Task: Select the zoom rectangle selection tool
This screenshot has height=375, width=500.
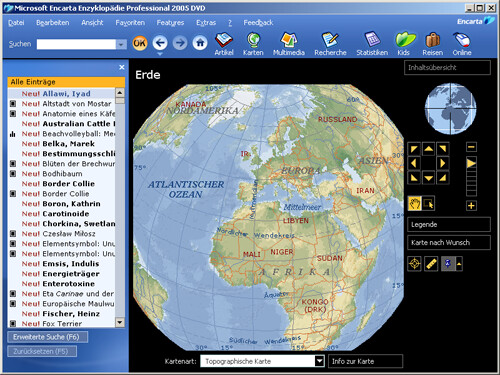Action: point(428,203)
